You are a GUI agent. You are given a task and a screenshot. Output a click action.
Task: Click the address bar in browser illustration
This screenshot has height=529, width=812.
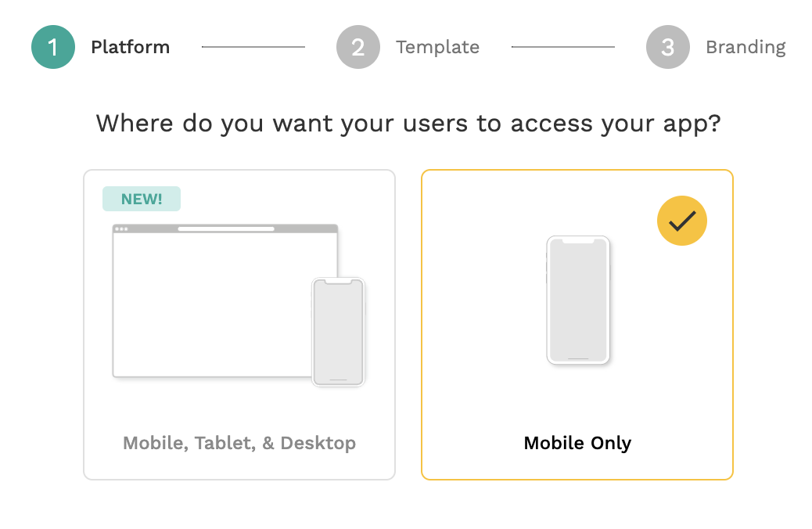tap(226, 229)
